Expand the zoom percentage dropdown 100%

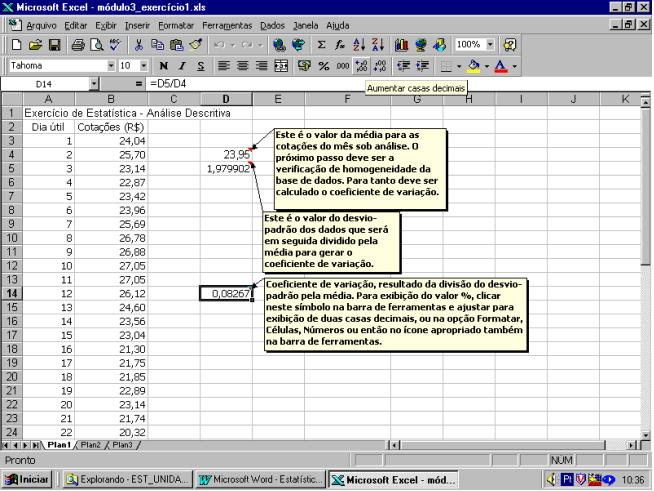pos(489,45)
